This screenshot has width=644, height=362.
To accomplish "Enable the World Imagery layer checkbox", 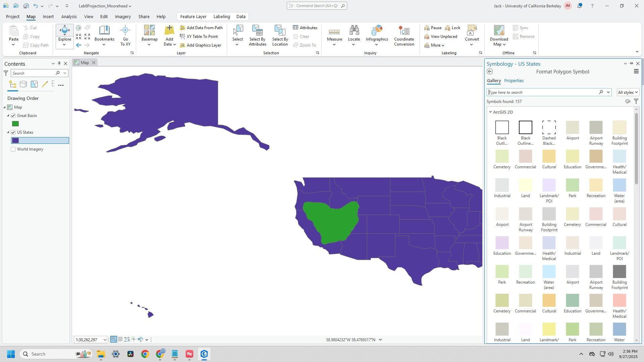I will pyautogui.click(x=13, y=149).
